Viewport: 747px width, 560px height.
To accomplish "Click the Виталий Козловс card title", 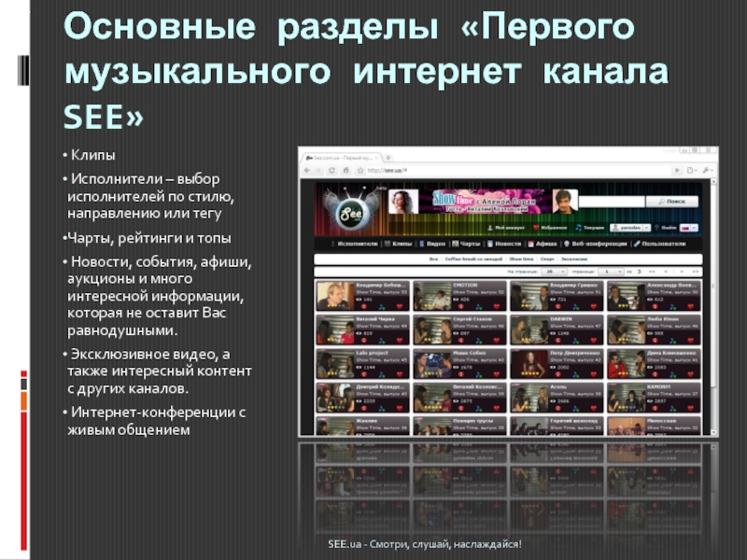I will click(x=476, y=387).
